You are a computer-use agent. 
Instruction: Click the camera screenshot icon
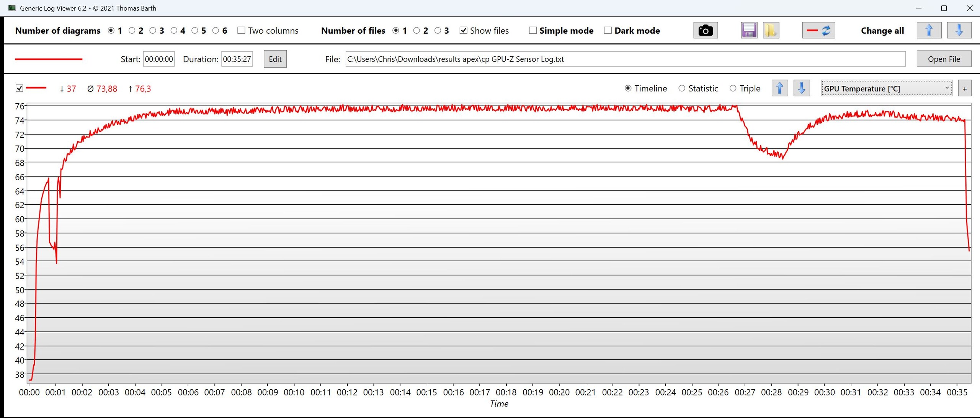tap(705, 30)
